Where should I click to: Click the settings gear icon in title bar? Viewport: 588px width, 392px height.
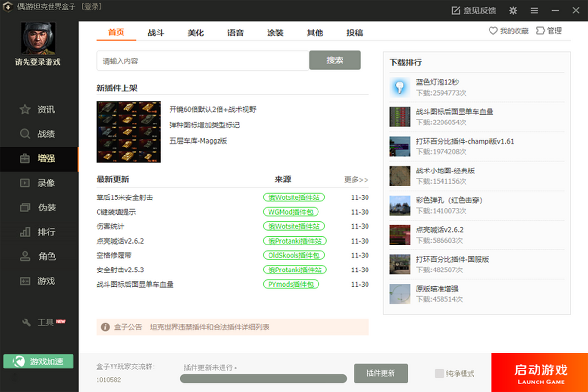point(513,10)
